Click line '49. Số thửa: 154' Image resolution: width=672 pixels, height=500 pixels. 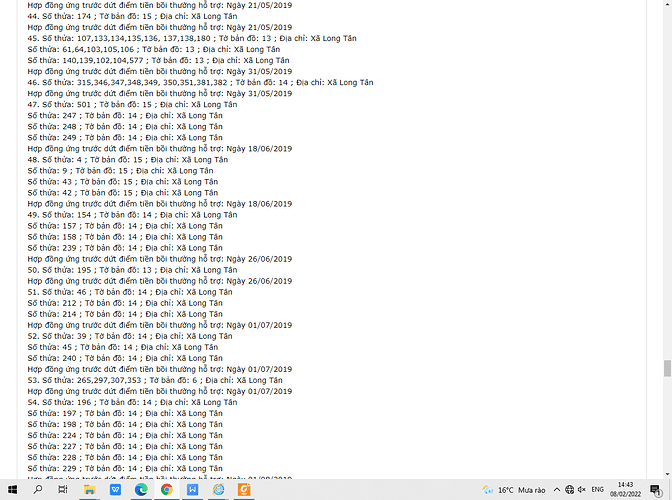point(132,215)
